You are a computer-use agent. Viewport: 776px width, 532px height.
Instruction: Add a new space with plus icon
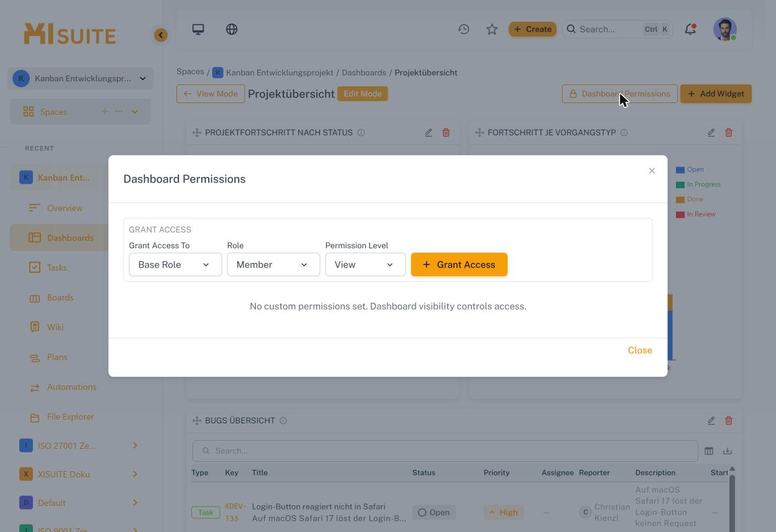click(104, 112)
